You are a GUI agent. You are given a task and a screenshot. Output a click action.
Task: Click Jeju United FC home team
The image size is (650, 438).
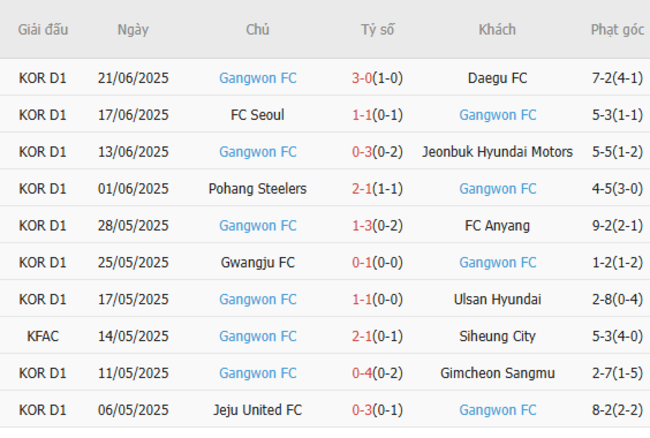(x=258, y=411)
